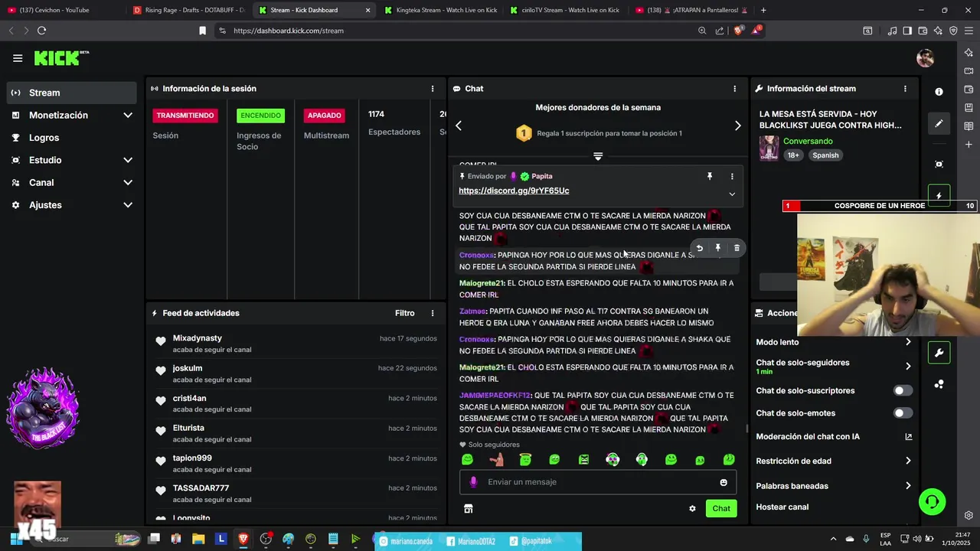Switch to the Kingteka Stream tab
The width and height of the screenshot is (980, 551).
(x=441, y=10)
